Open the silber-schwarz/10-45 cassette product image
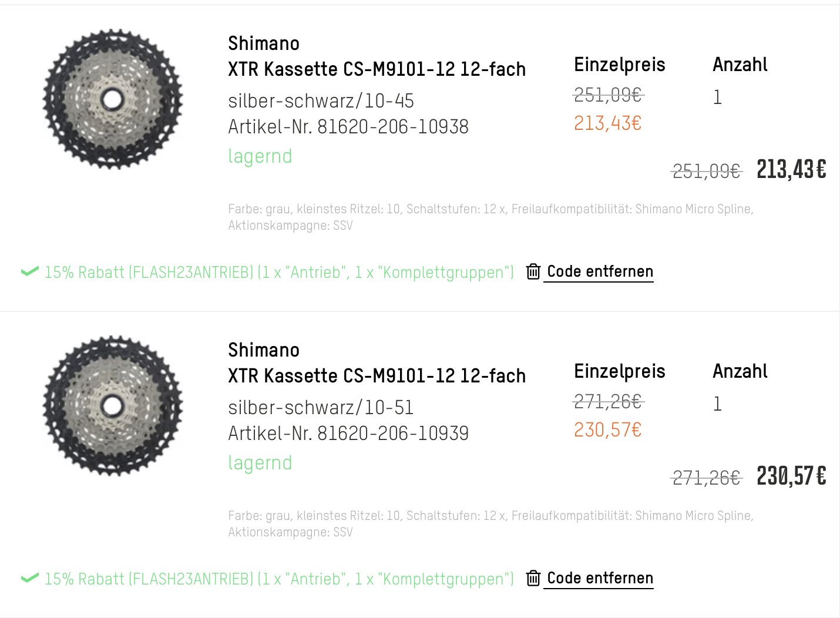 [x=113, y=99]
